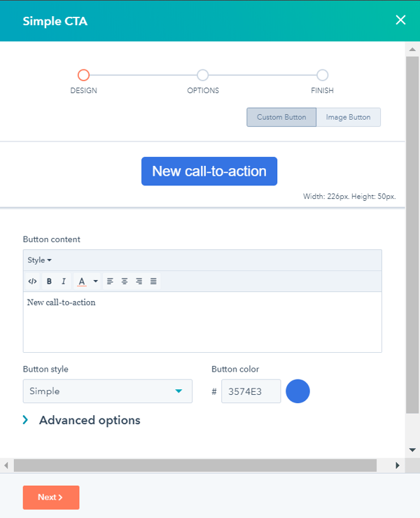Toggle bold formatting

click(49, 281)
